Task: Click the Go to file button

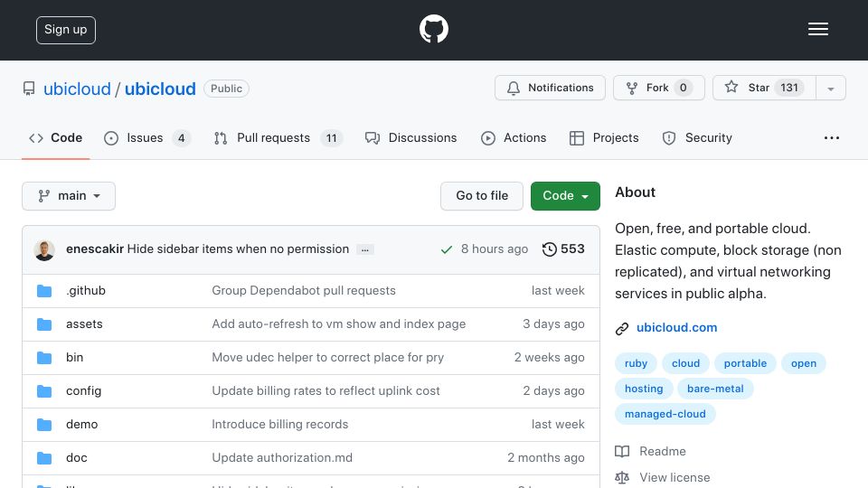Action: tap(482, 196)
